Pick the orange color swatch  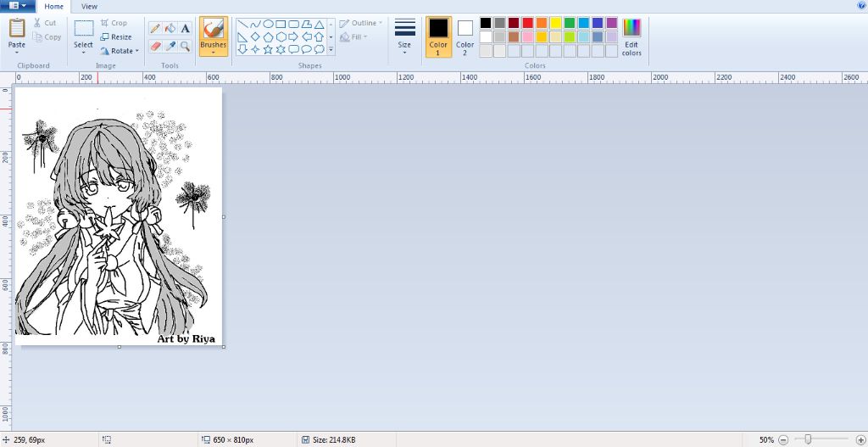(x=542, y=23)
